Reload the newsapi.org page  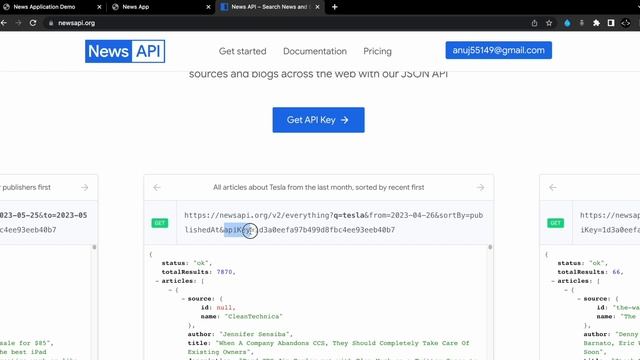(33, 23)
